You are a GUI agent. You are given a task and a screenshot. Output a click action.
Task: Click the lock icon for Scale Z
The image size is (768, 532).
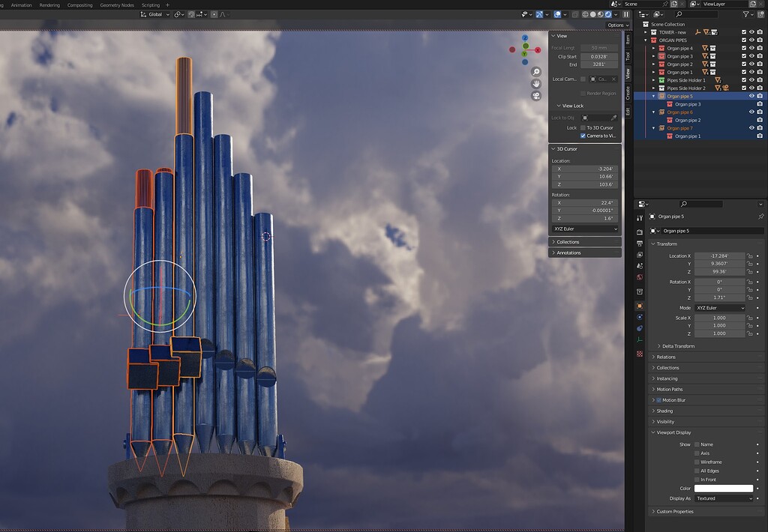click(x=749, y=333)
